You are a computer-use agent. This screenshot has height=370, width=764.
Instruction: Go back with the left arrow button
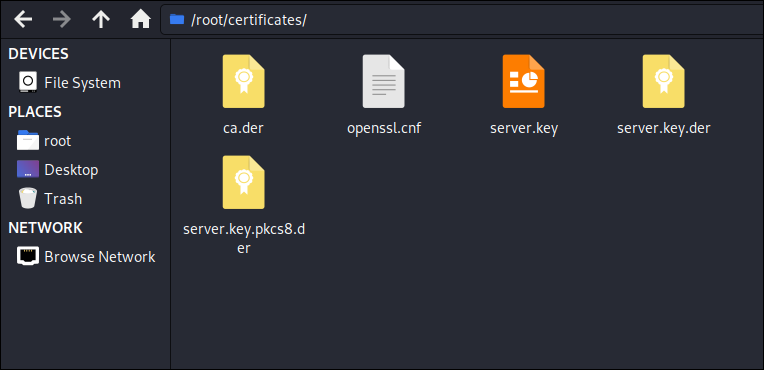point(23,19)
